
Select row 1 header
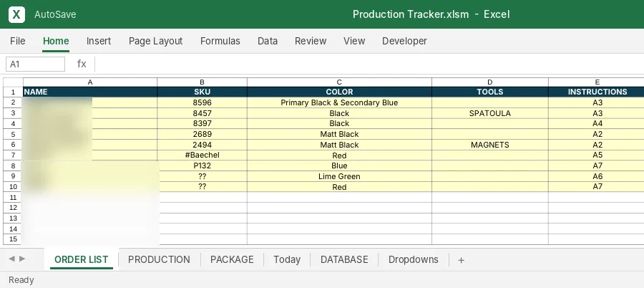(13, 92)
